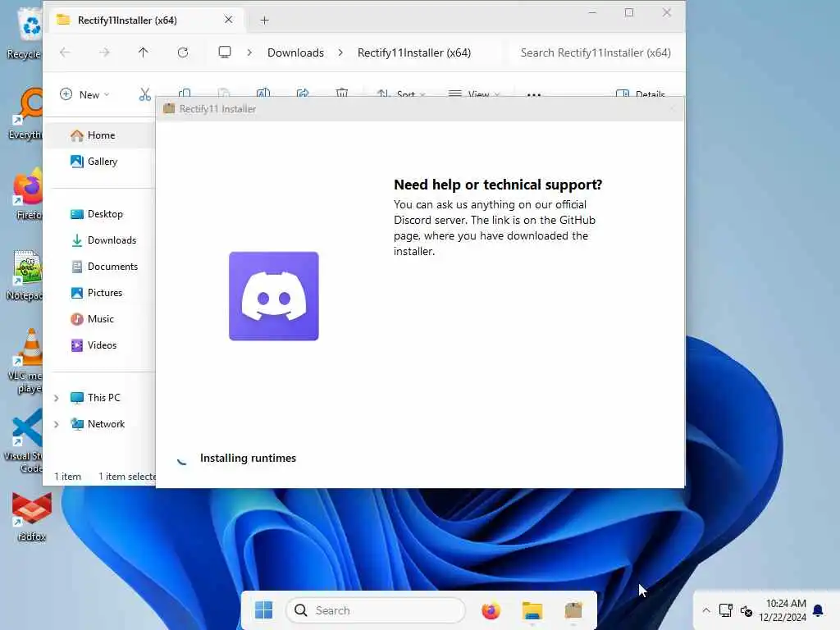
Task: Click the Need help or technical support heading
Action: (x=498, y=185)
